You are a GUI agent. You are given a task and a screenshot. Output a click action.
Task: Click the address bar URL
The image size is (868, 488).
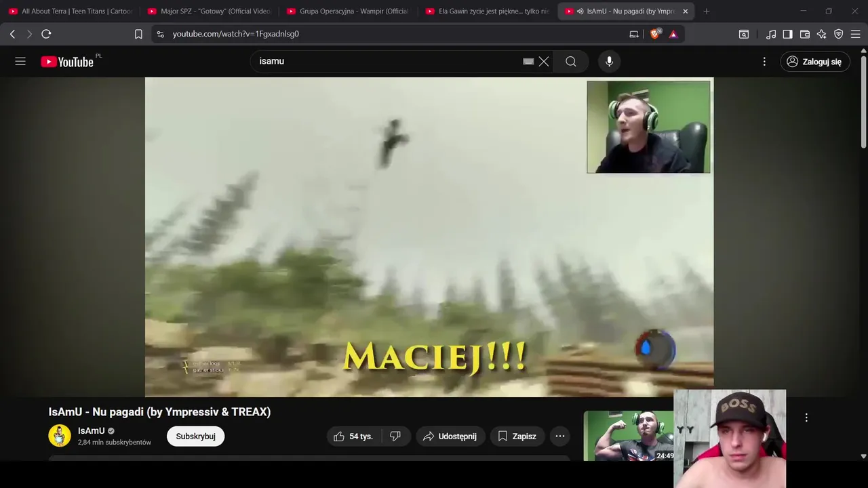point(235,34)
